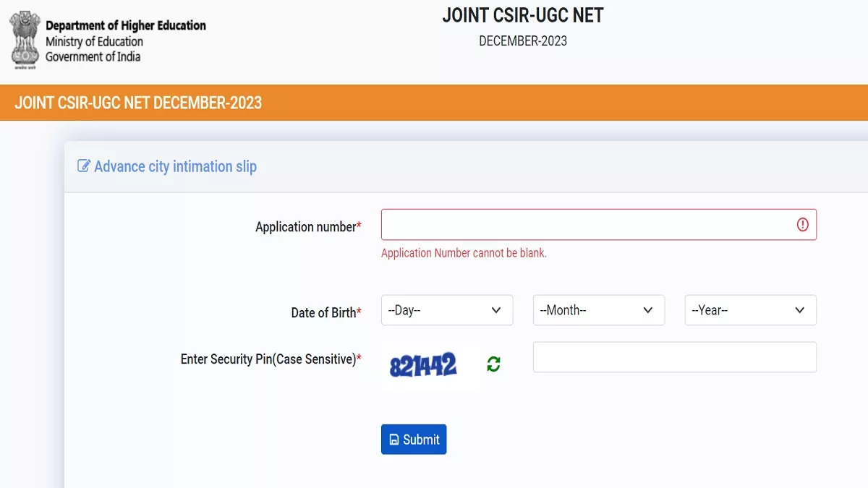Click the green refresh captcha icon
868x488 pixels.
(x=493, y=364)
